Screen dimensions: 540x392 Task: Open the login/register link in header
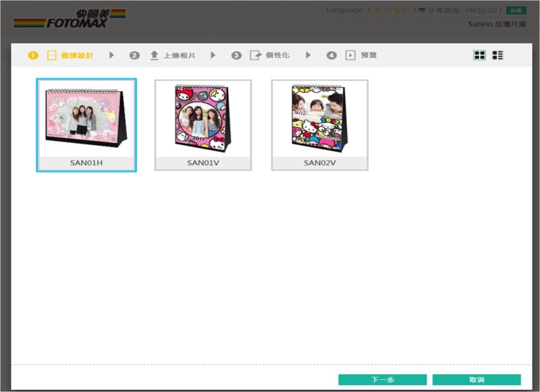tap(391, 10)
